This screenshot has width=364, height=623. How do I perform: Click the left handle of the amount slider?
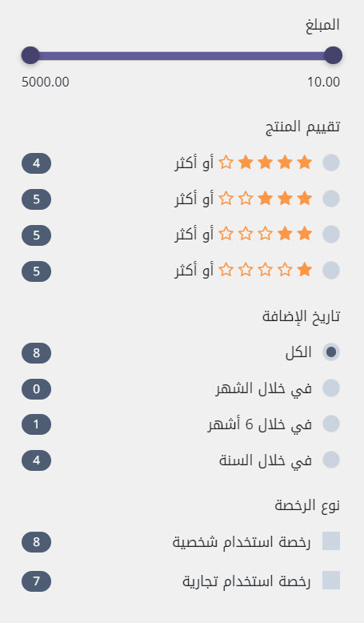(30, 55)
